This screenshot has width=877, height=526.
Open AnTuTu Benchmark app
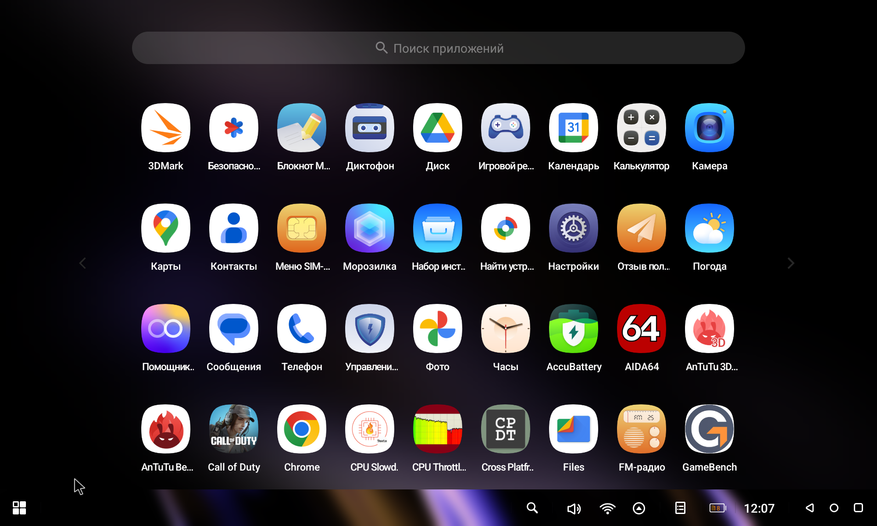tap(166, 429)
